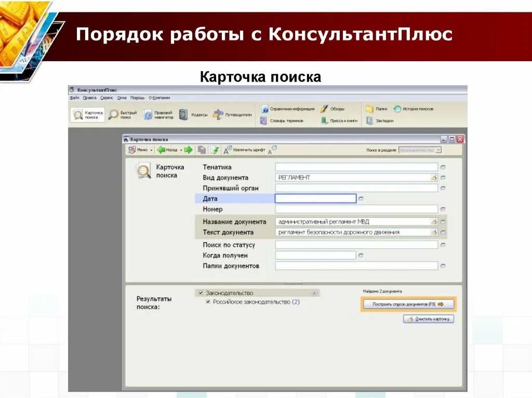Click into the active Дата field
The height and width of the screenshot is (398, 532).
point(315,199)
